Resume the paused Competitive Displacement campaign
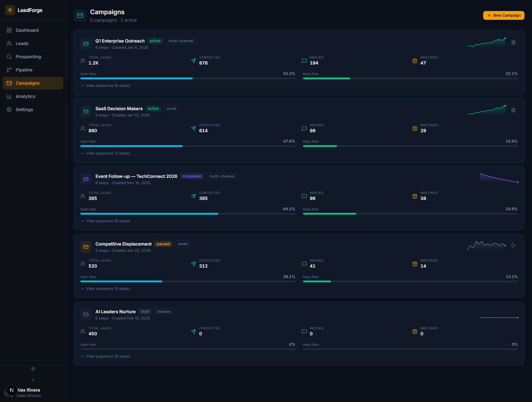This screenshot has width=532, height=402. pos(513,245)
